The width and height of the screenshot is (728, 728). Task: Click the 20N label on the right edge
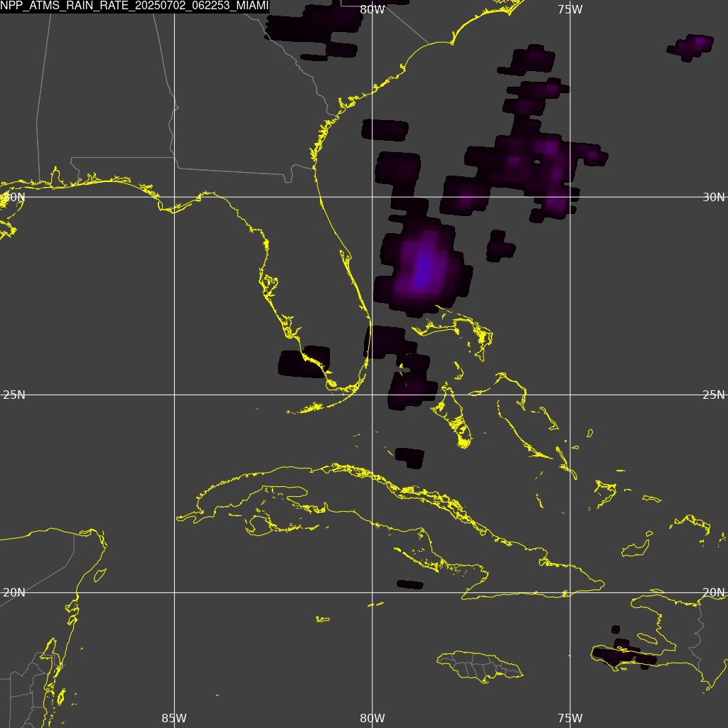click(714, 592)
